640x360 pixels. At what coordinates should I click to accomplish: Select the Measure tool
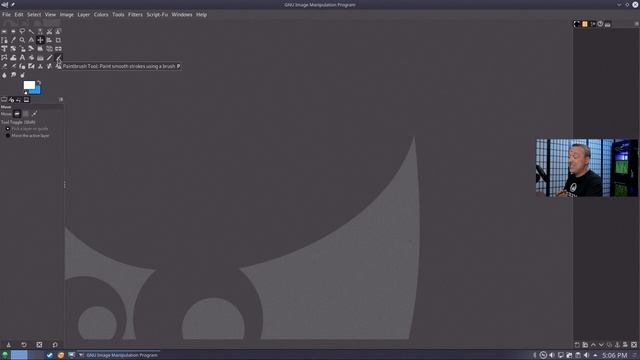coord(31,40)
